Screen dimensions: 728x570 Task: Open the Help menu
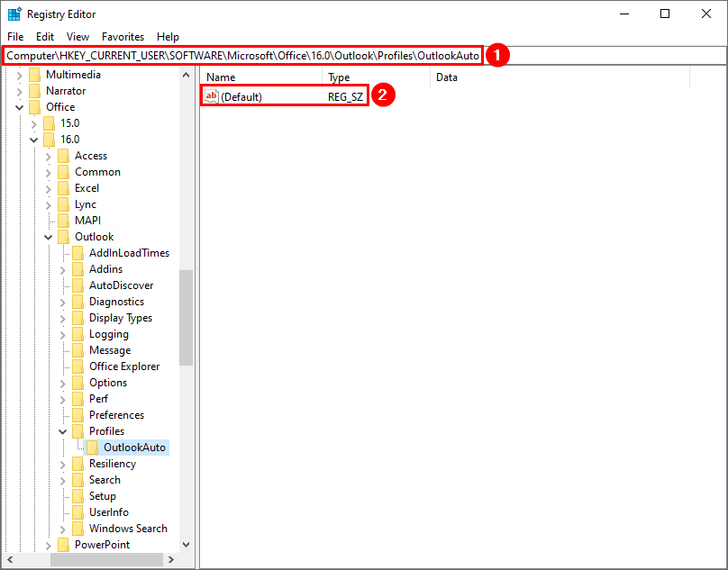[168, 37]
